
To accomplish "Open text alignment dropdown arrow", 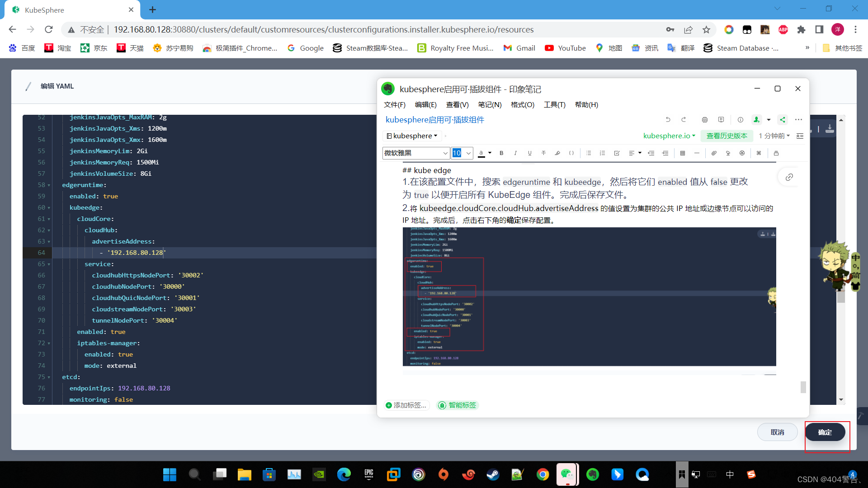I will pyautogui.click(x=640, y=153).
